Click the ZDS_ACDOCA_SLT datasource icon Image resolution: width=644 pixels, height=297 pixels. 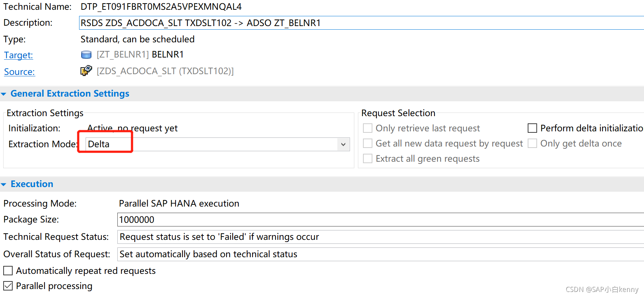pos(86,71)
